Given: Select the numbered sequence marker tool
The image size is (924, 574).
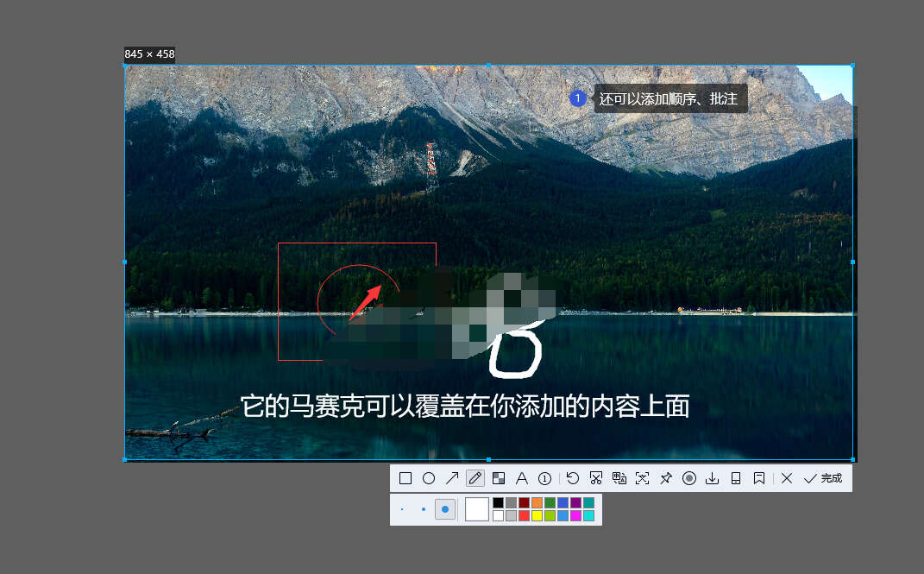Looking at the screenshot, I should 545,478.
